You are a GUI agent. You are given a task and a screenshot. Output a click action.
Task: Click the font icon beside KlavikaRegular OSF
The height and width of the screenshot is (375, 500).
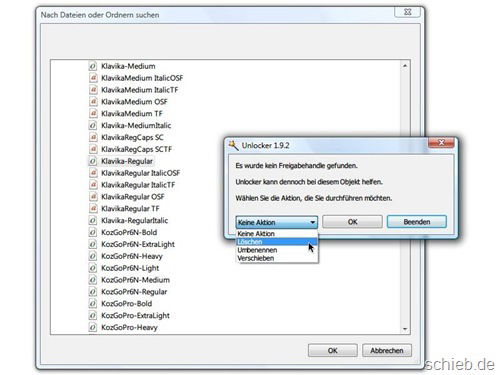coord(93,197)
